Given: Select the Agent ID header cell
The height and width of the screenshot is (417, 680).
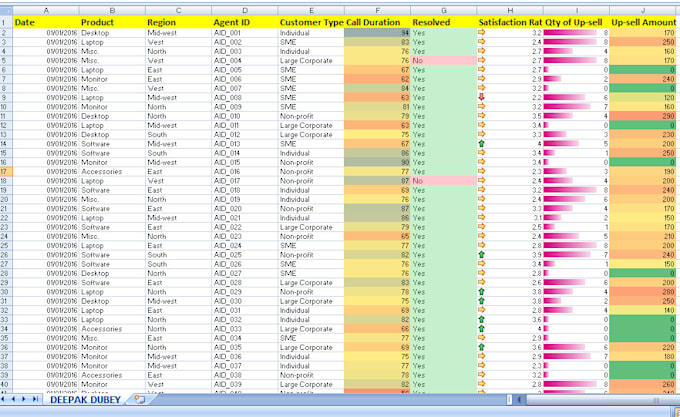Looking at the screenshot, I should point(245,22).
